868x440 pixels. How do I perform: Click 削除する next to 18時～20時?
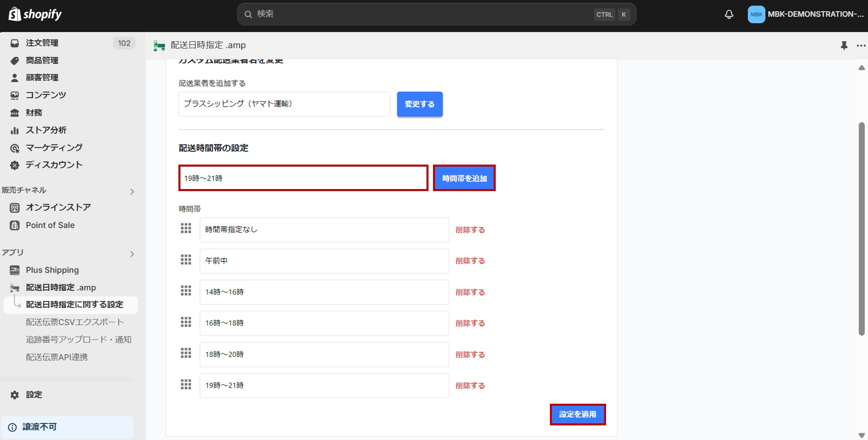click(470, 354)
